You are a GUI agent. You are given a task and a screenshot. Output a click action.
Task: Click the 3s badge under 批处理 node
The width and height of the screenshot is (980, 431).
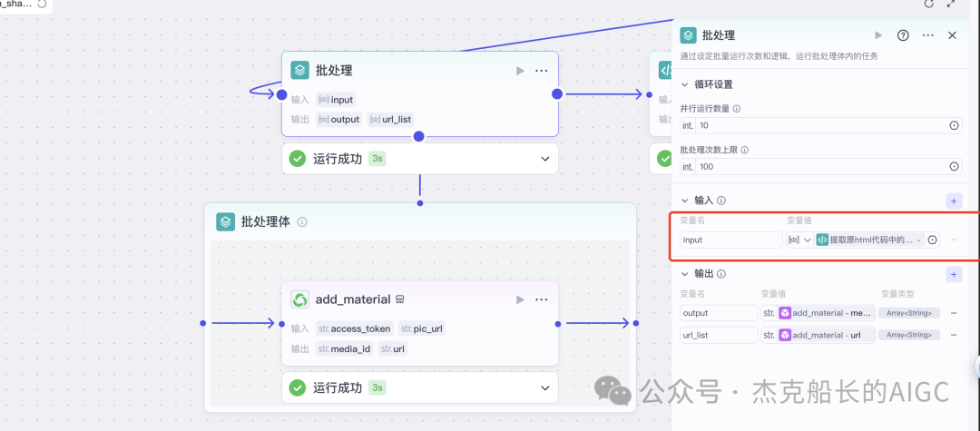[377, 160]
